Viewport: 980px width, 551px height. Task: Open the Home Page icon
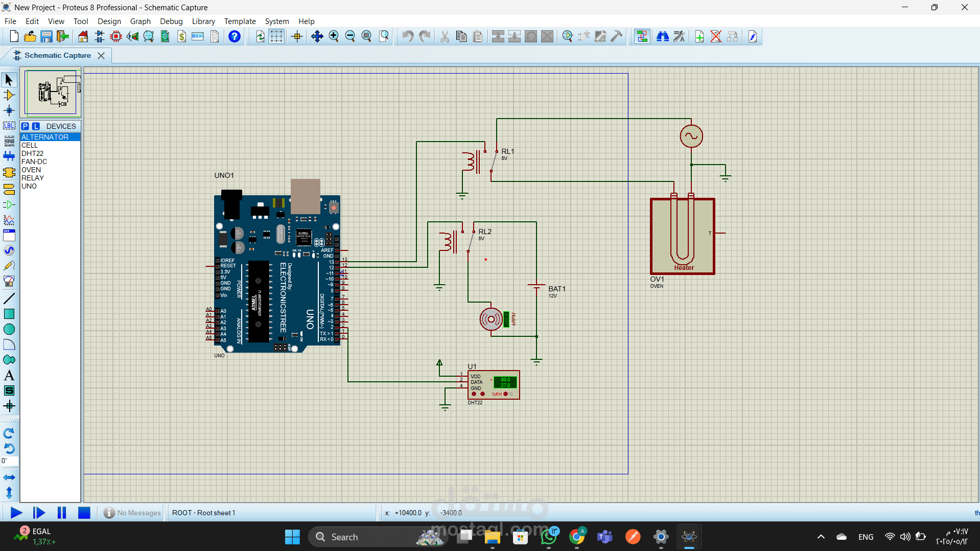pos(83,36)
